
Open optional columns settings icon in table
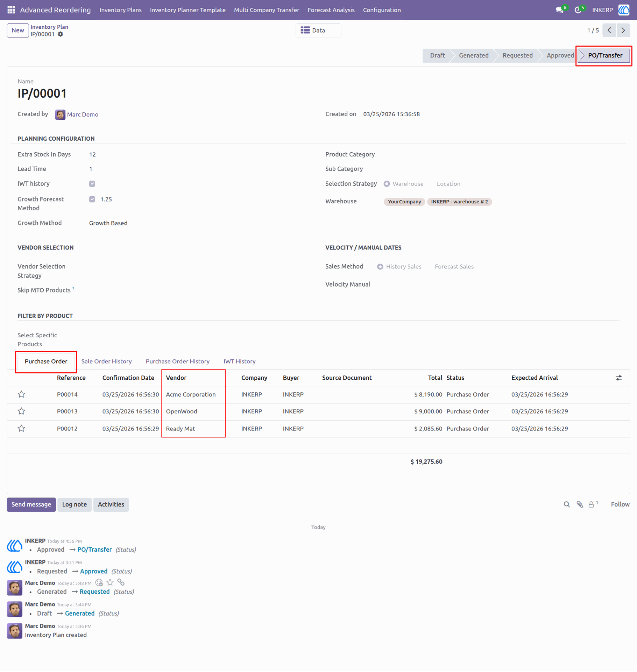[618, 378]
